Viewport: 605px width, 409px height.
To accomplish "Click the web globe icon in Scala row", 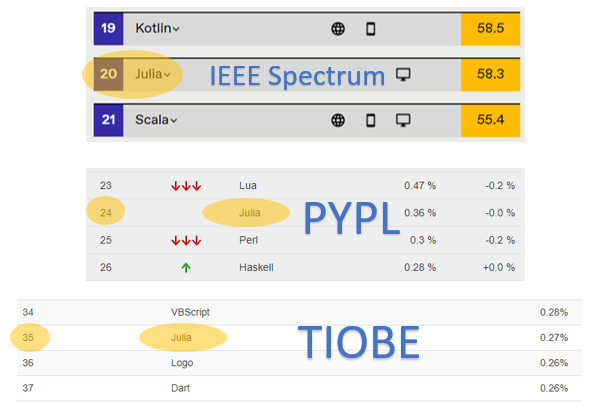I will tap(338, 120).
